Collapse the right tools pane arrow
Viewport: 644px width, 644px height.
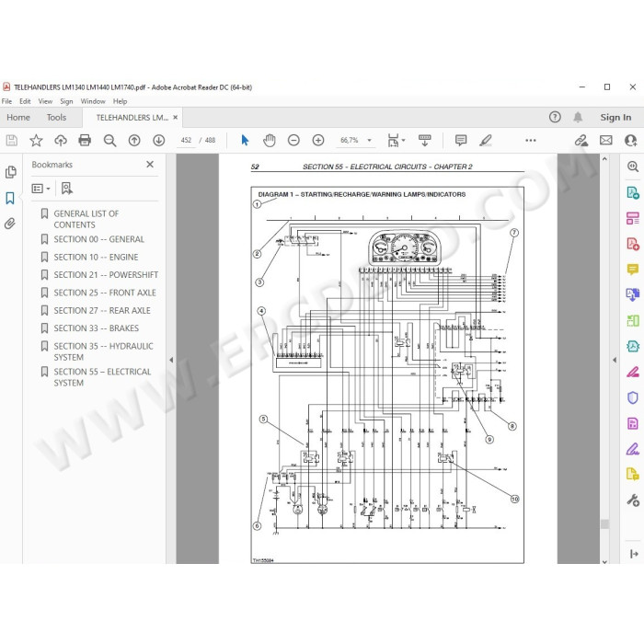(x=615, y=360)
